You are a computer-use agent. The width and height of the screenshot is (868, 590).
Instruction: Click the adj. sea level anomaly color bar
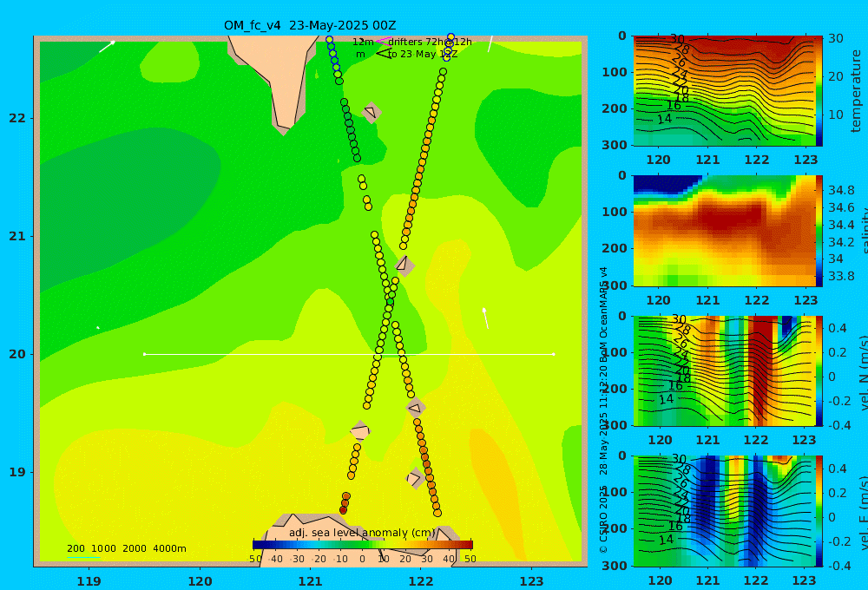[x=363, y=545]
